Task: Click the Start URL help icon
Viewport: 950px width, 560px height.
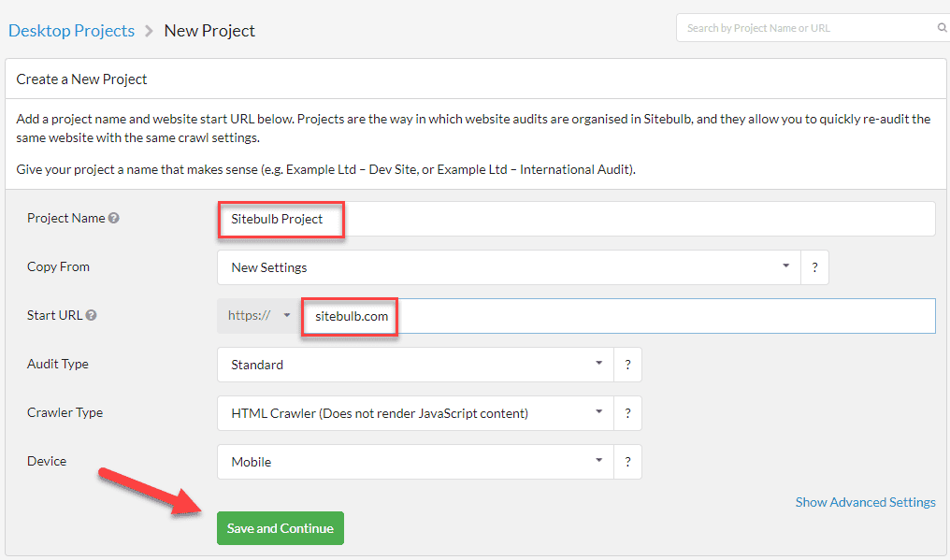Action: click(91, 315)
